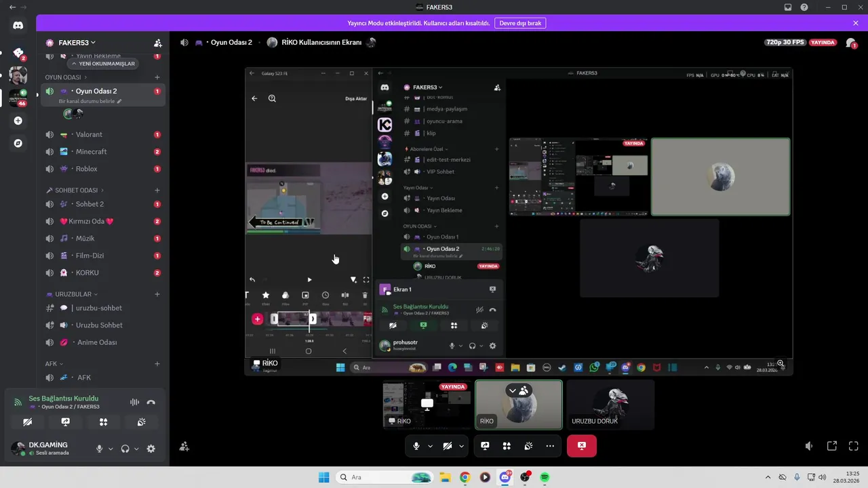Screen dimensions: 868x488
Task: Join the Roblox voice channel
Action: [x=102, y=169]
